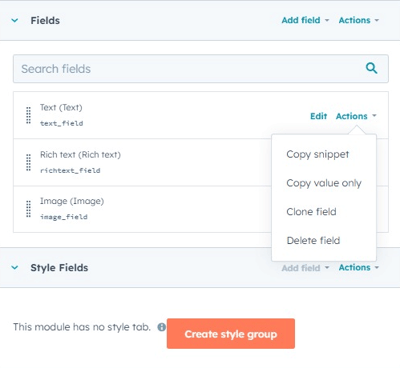Select Clone field in the Actions menu
Viewport: 400px width, 368px height.
coord(311,212)
